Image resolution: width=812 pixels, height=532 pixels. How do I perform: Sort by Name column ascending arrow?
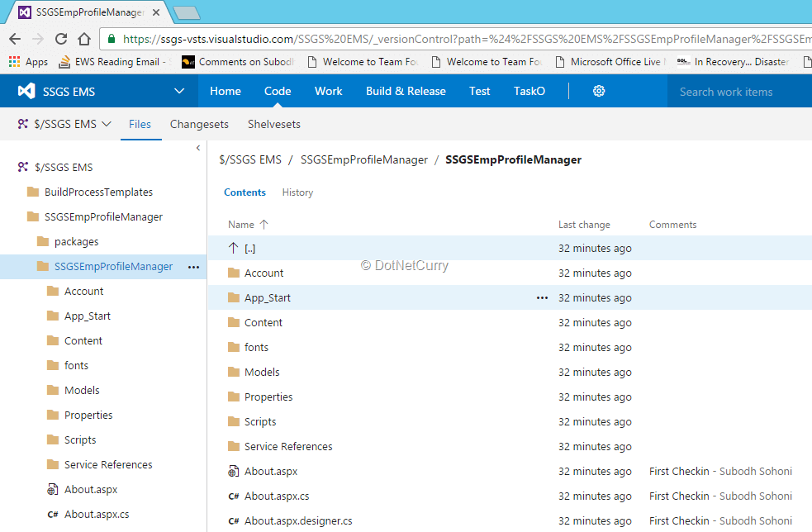pyautogui.click(x=264, y=225)
